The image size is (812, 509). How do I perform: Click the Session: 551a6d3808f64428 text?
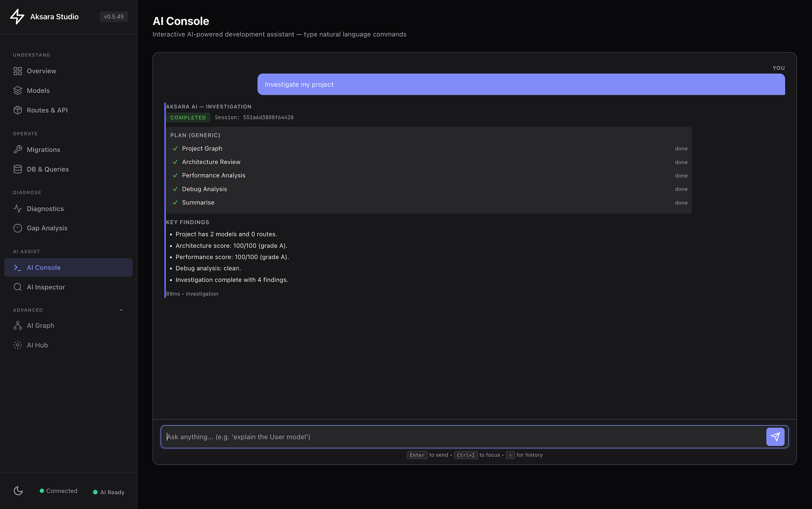click(254, 117)
